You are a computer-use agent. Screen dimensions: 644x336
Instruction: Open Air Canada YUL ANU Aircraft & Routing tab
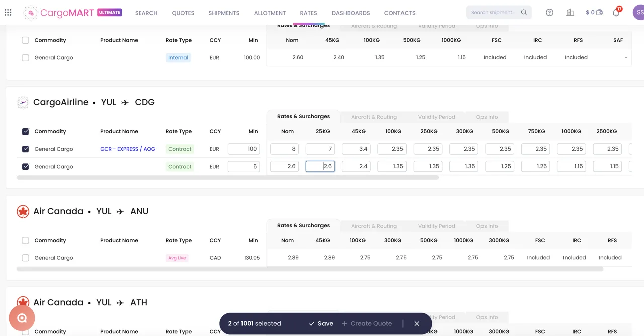[x=374, y=226]
